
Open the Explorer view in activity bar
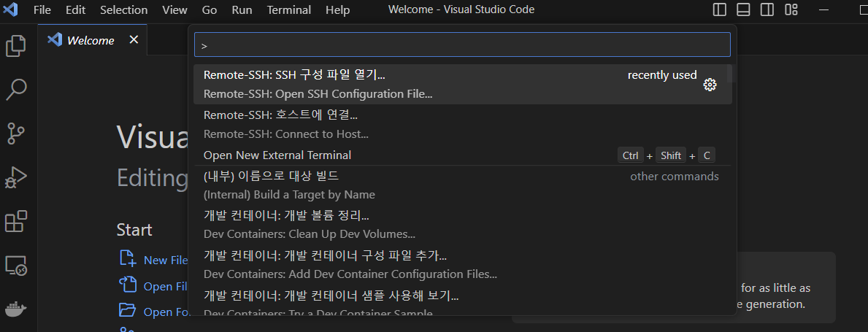click(16, 46)
